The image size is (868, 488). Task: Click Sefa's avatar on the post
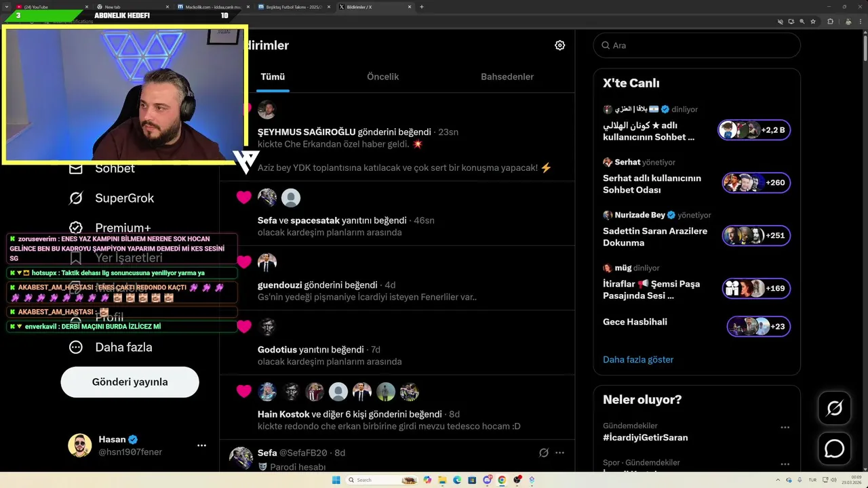[241, 459]
